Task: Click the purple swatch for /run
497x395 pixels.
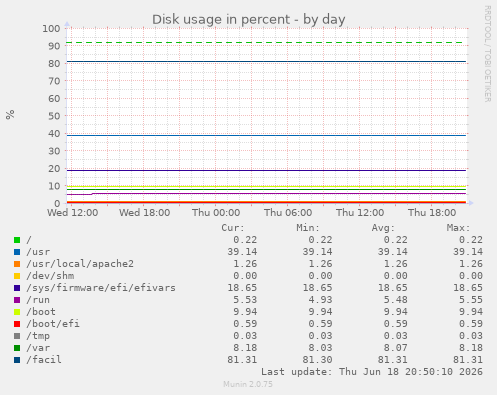Action: coord(17,300)
